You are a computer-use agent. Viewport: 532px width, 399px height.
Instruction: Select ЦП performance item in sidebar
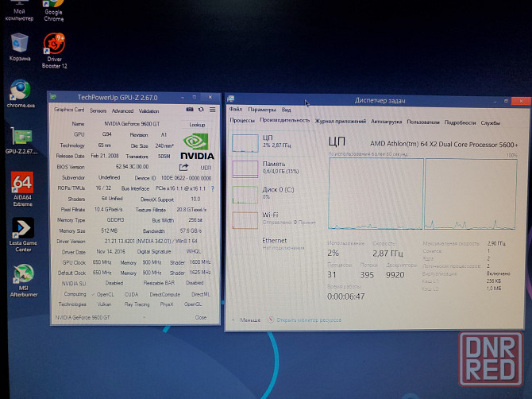coord(273,142)
